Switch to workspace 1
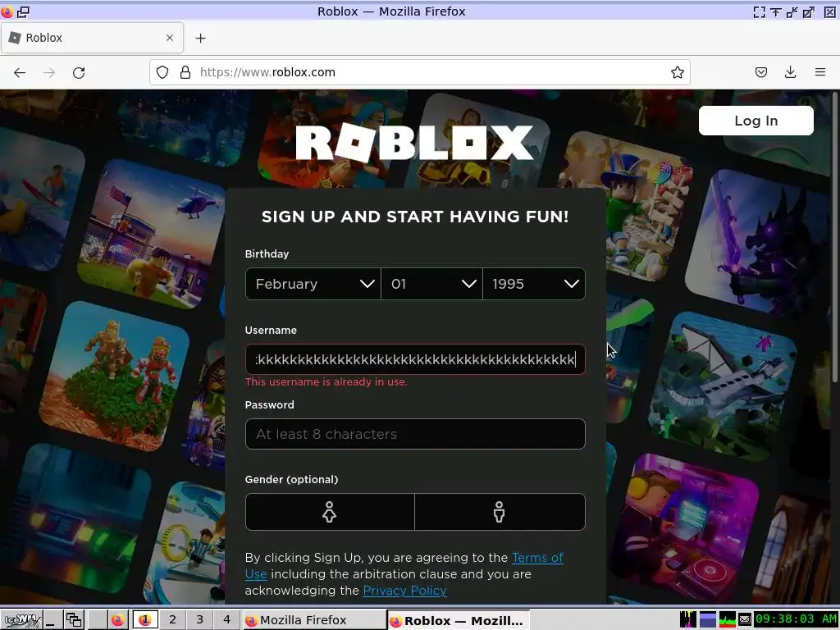The height and width of the screenshot is (630, 840). (144, 620)
